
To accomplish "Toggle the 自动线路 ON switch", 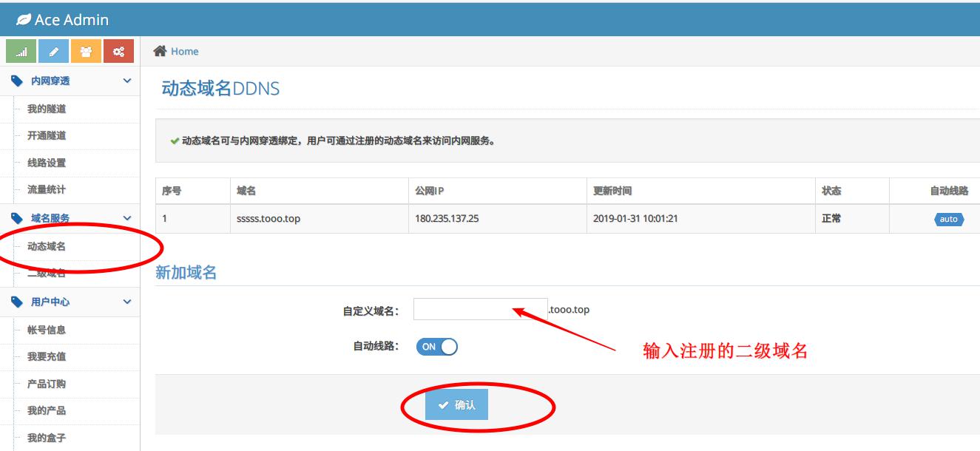I will [437, 347].
